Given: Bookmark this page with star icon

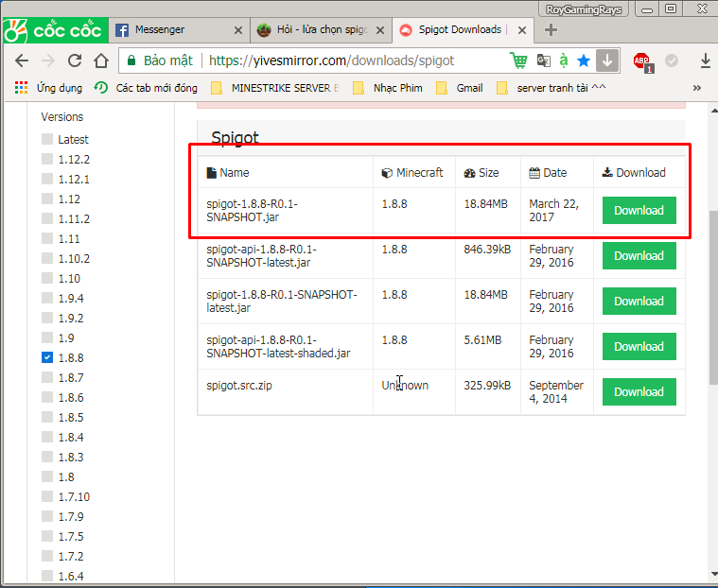Looking at the screenshot, I should [x=584, y=61].
